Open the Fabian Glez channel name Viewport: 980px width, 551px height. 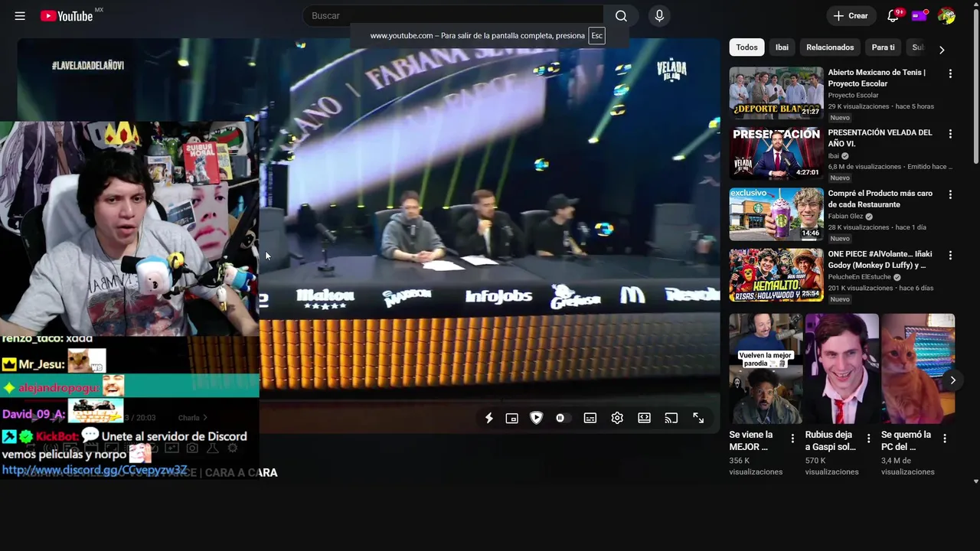click(x=846, y=217)
